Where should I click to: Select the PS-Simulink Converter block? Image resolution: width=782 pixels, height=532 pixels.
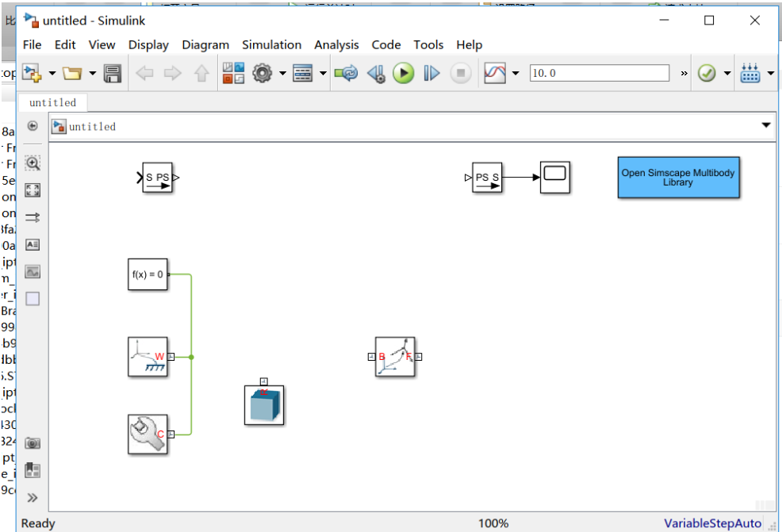[x=487, y=178]
